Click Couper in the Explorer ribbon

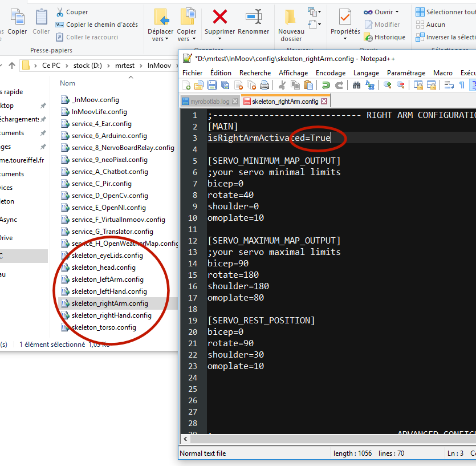[72, 12]
